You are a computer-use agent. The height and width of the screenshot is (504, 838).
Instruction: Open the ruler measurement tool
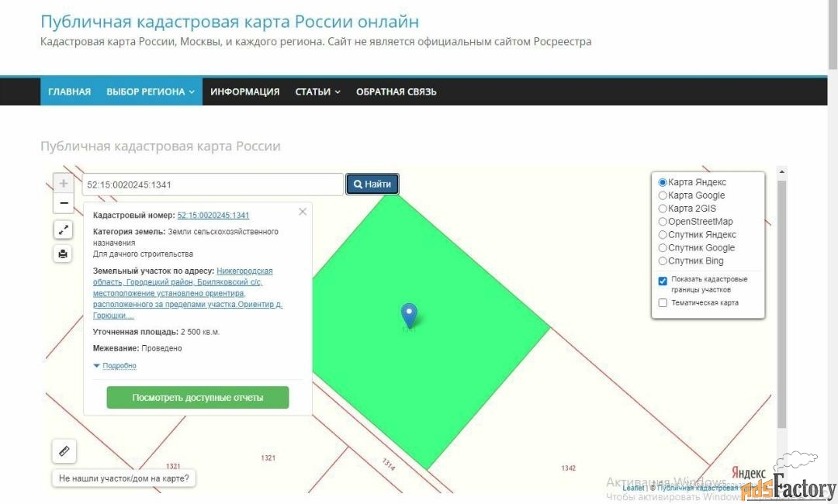(64, 450)
